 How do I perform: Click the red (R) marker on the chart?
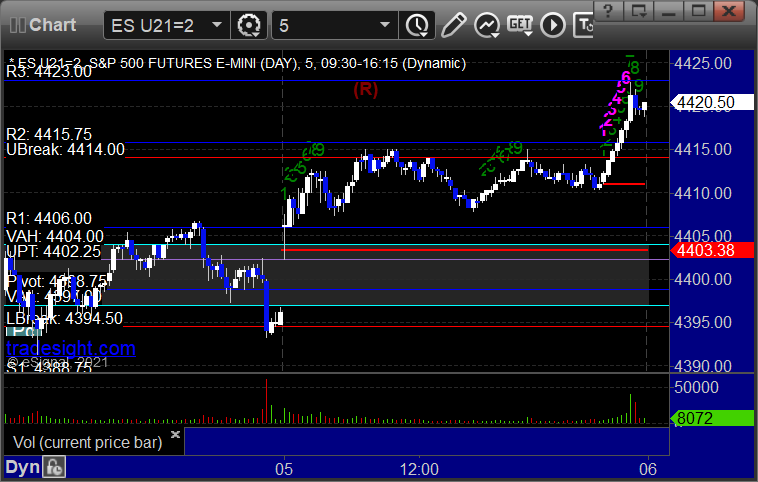click(365, 89)
